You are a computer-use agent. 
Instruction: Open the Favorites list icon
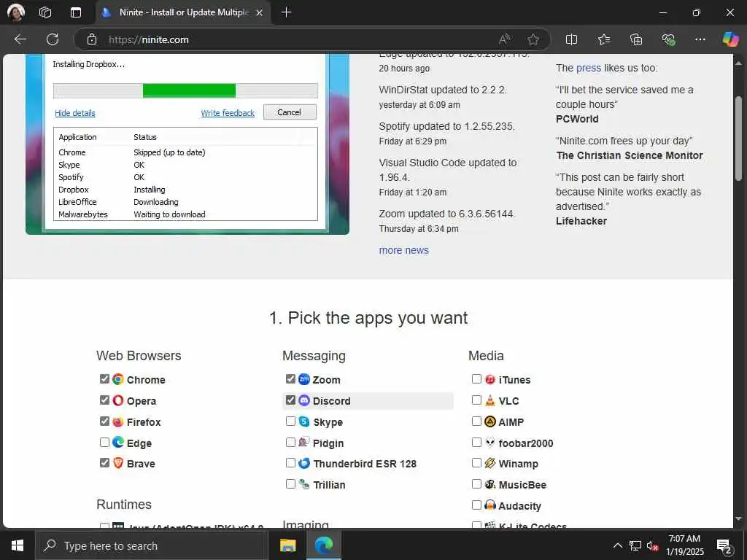click(603, 39)
